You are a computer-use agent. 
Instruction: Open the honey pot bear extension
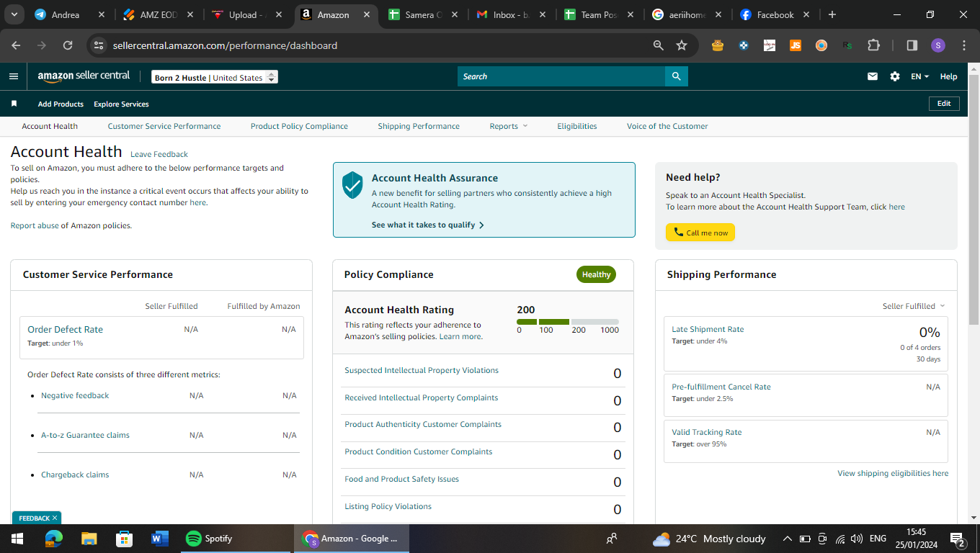coord(717,45)
